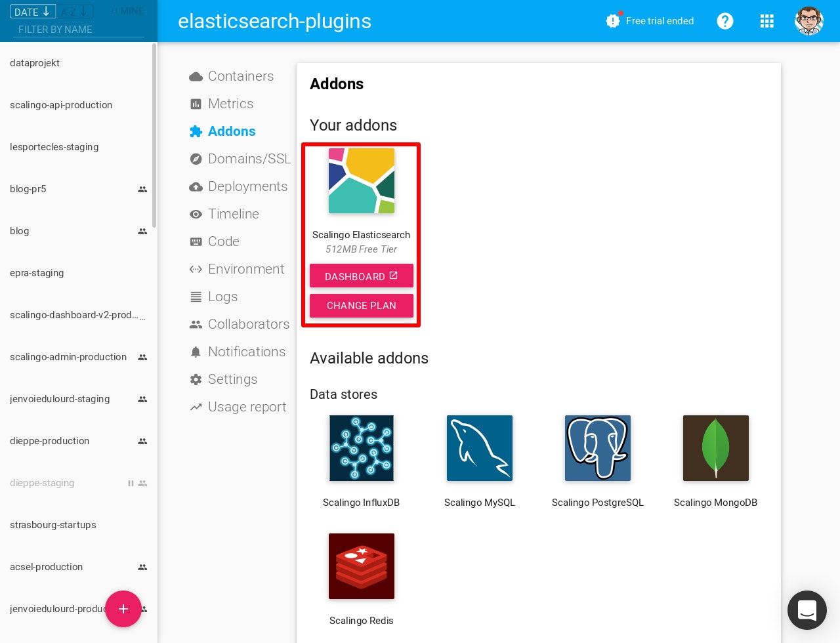Sort the app list by DATE
840x643 pixels.
click(x=33, y=12)
